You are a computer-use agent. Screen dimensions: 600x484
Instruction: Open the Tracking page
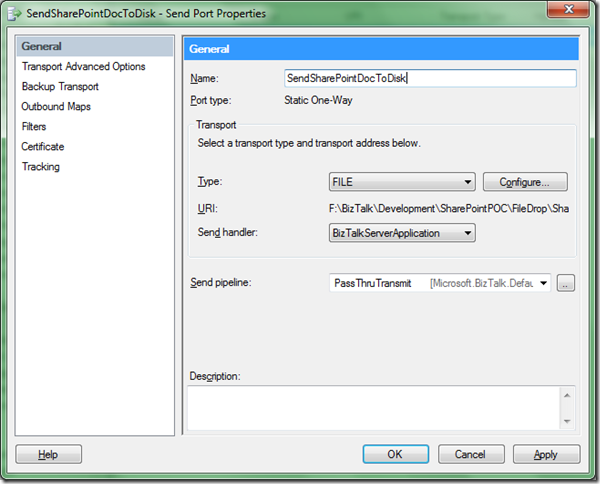(41, 167)
